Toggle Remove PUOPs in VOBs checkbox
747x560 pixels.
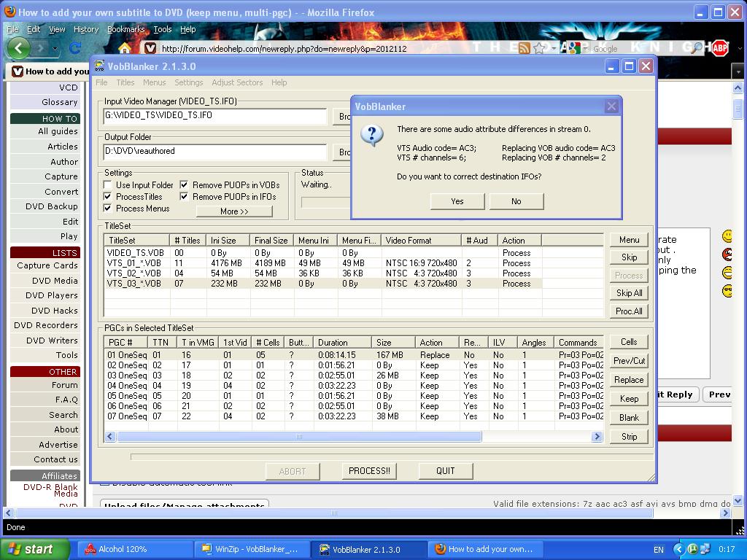[184, 184]
